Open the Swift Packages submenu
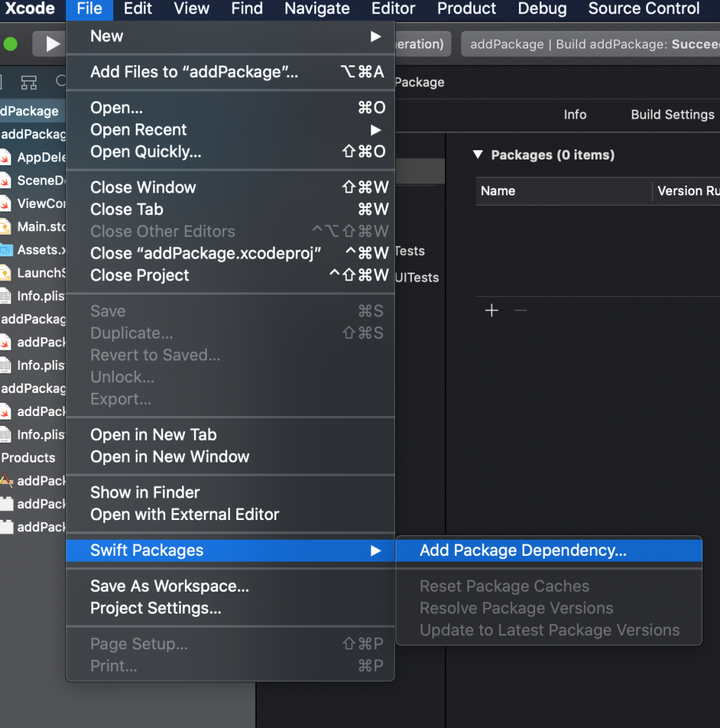The height and width of the screenshot is (728, 720). pos(231,550)
